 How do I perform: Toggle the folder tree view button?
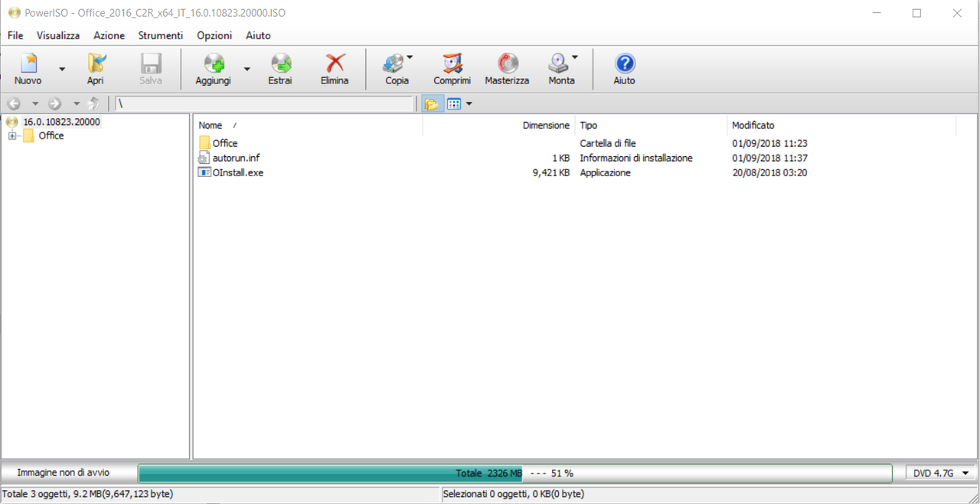coord(432,103)
